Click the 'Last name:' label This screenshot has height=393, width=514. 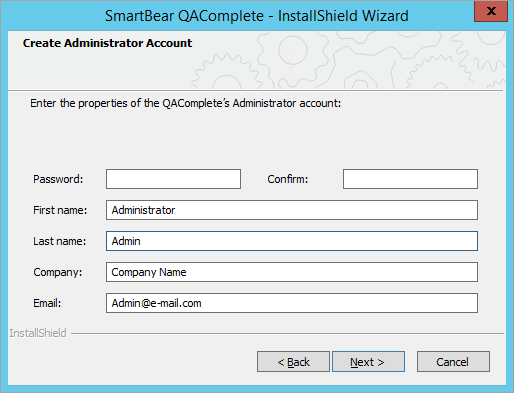60,241
